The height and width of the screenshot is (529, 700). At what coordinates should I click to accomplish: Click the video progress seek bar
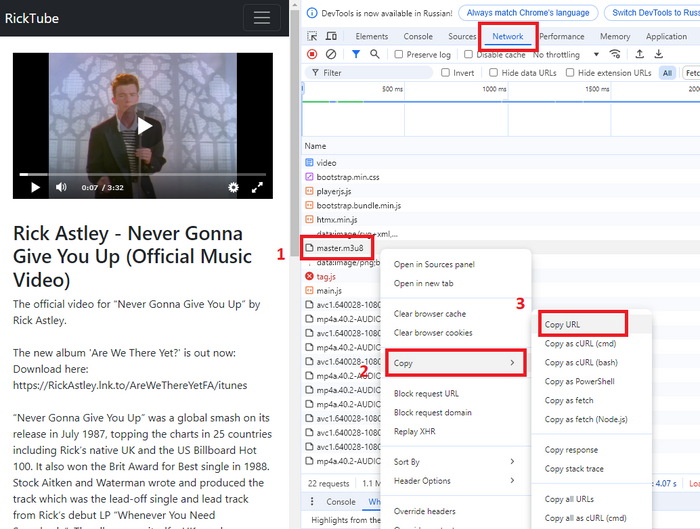tap(145, 173)
